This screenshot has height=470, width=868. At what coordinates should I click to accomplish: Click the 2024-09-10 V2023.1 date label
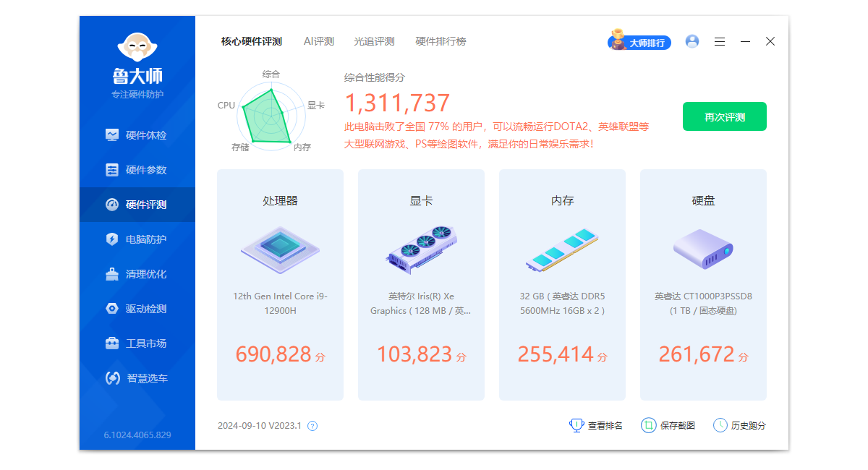coord(260,426)
